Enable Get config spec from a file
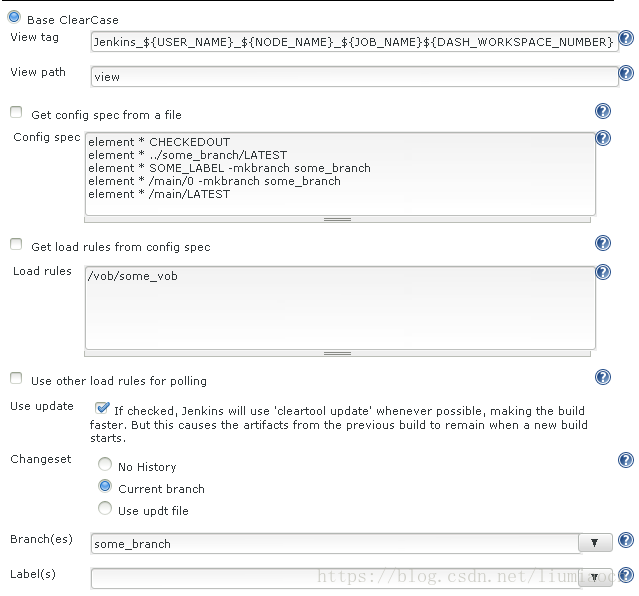The width and height of the screenshot is (639, 596). coord(16,113)
